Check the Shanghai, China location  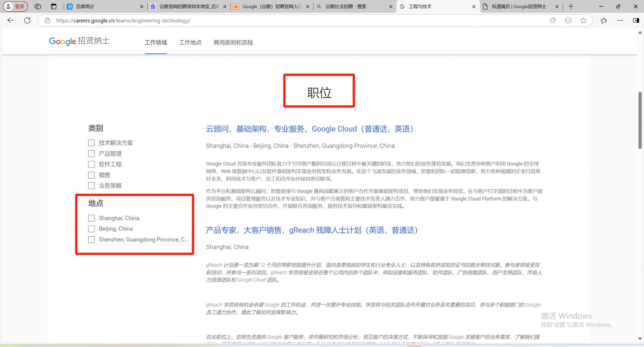[91, 218]
